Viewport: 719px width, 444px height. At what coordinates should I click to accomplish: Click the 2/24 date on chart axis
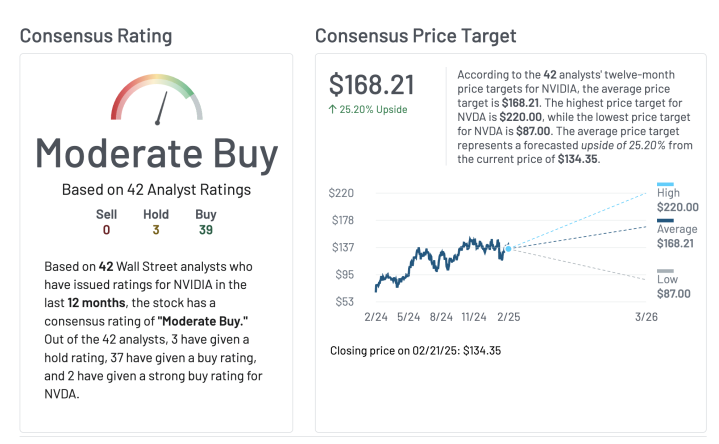click(x=376, y=317)
